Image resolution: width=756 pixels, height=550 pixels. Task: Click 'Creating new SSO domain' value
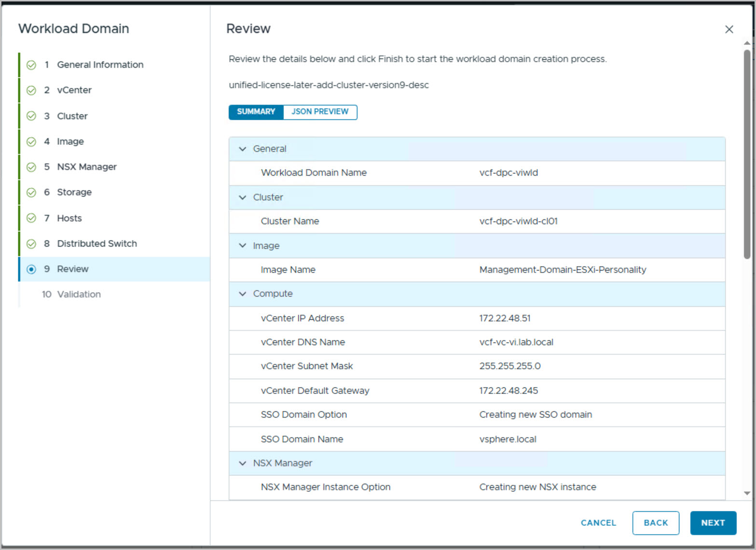coord(536,415)
